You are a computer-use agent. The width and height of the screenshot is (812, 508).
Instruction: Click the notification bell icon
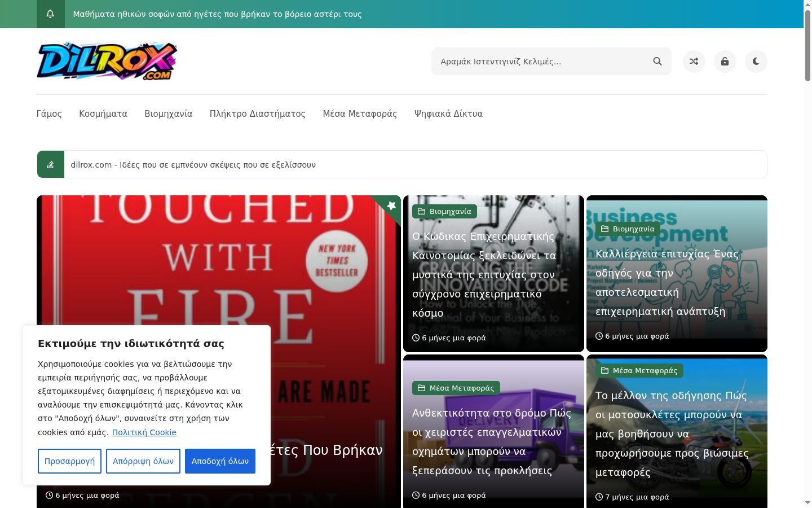[50, 14]
